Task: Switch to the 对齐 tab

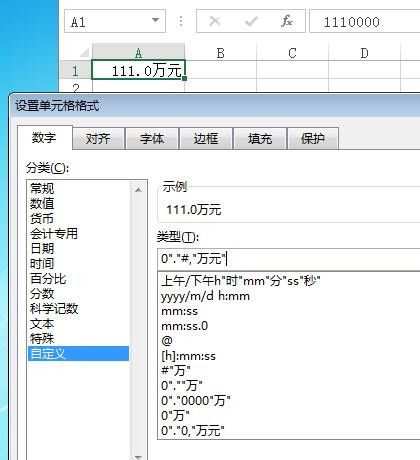Action: pos(98,139)
